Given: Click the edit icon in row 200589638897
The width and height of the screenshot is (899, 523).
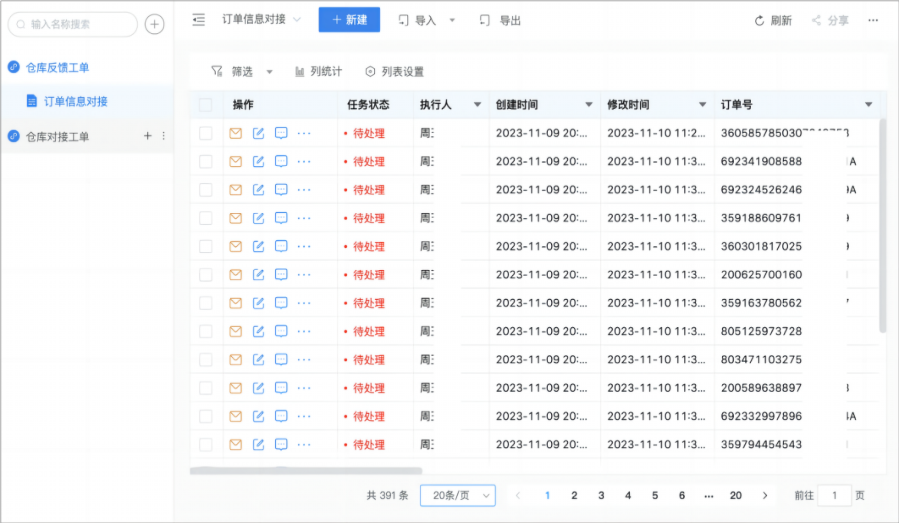Looking at the screenshot, I should [x=259, y=388].
